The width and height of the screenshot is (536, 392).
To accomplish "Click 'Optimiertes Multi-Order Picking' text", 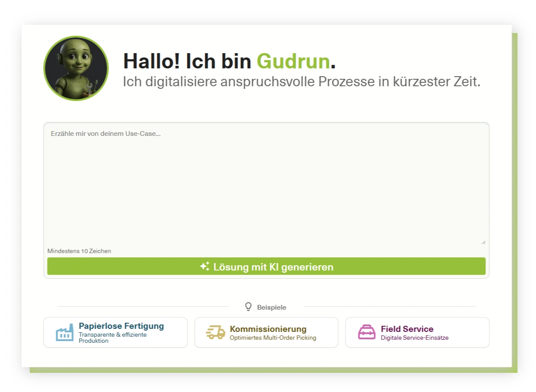I will (273, 338).
